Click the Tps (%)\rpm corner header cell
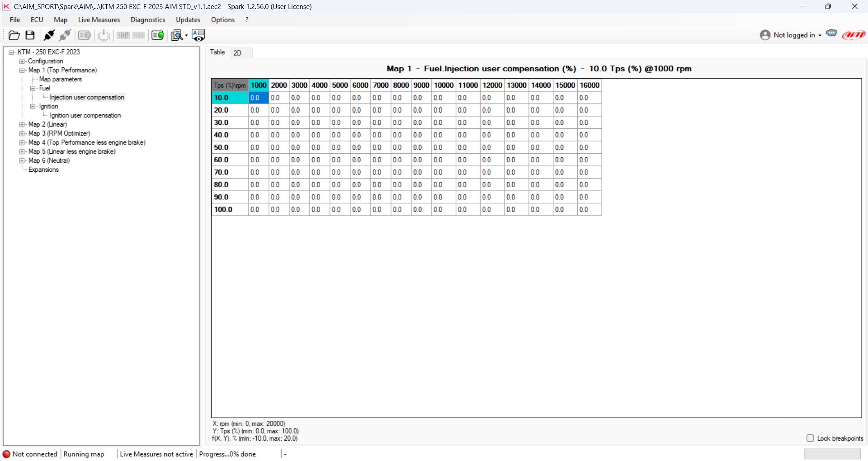Image resolution: width=868 pixels, height=461 pixels. point(230,85)
